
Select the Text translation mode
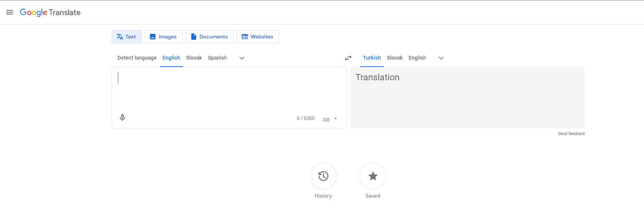(126, 37)
